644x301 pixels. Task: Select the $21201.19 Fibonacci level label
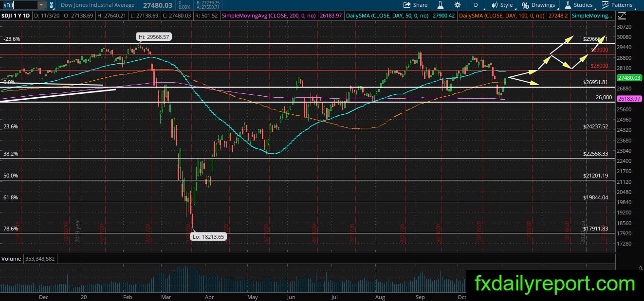tap(595, 176)
